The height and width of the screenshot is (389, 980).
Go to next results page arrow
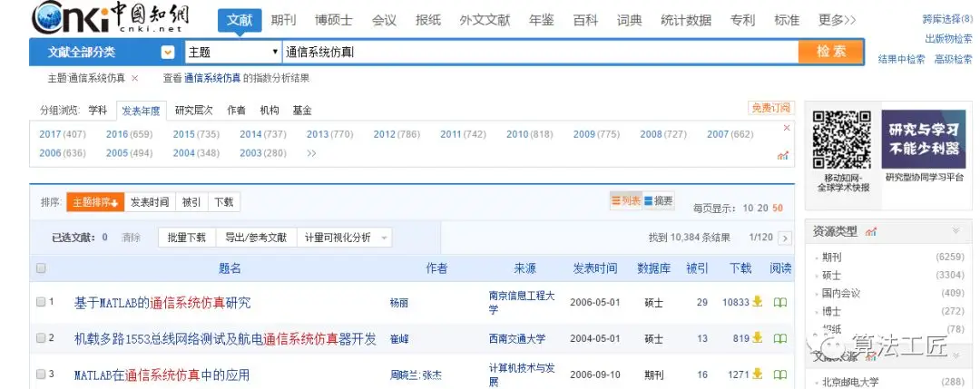pos(785,238)
